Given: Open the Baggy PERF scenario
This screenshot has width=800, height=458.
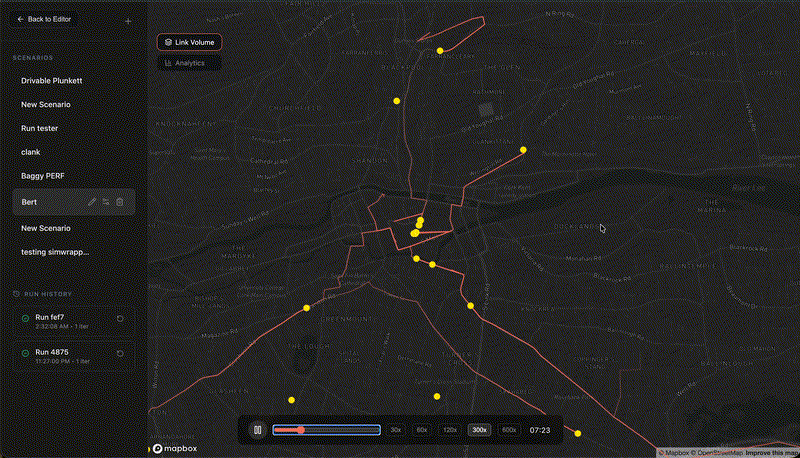Looking at the screenshot, I should point(43,176).
